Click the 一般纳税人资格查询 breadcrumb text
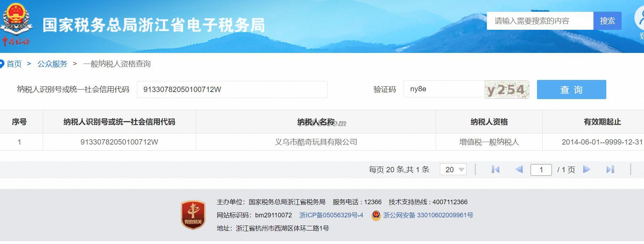The width and height of the screenshot is (644, 244). click(117, 64)
